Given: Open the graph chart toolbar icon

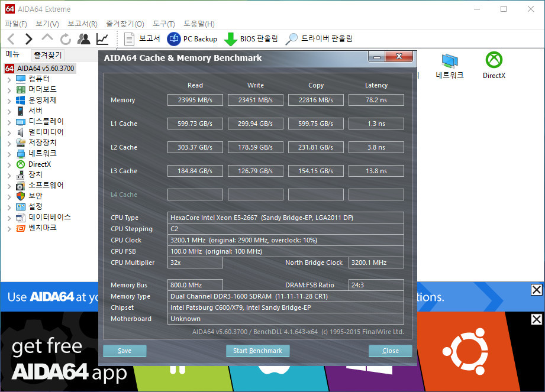Looking at the screenshot, I should [x=102, y=39].
